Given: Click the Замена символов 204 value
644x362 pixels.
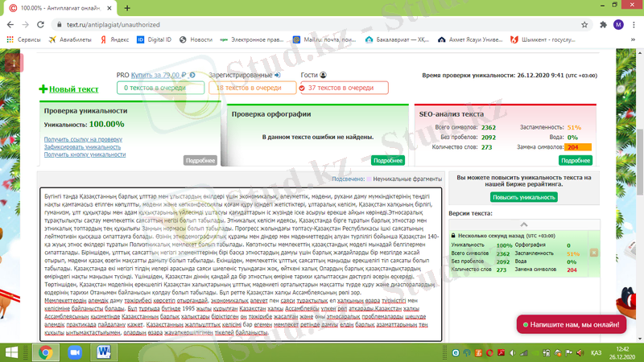Looking at the screenshot, I should (578, 147).
